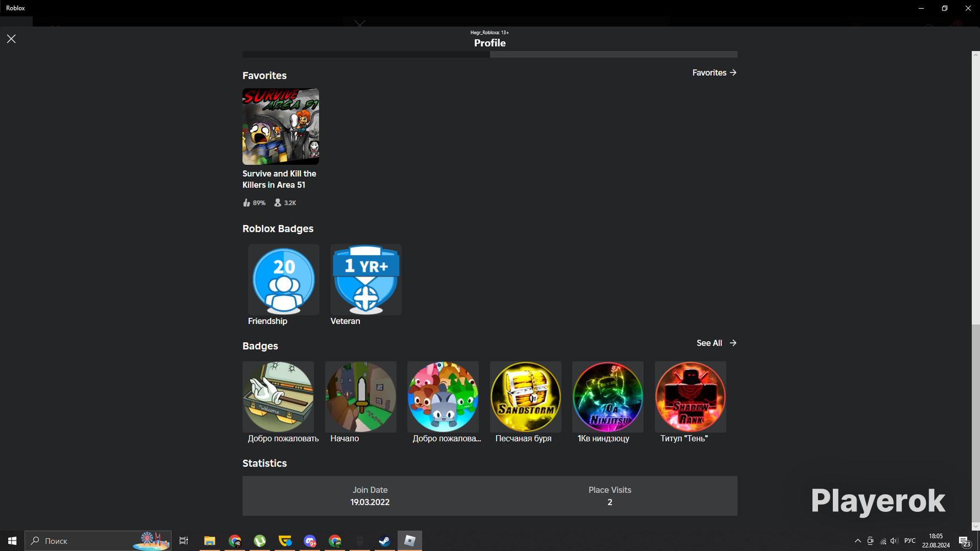Image resolution: width=980 pixels, height=551 pixels.
Task: Click the Place Visits value 2
Action: click(610, 503)
